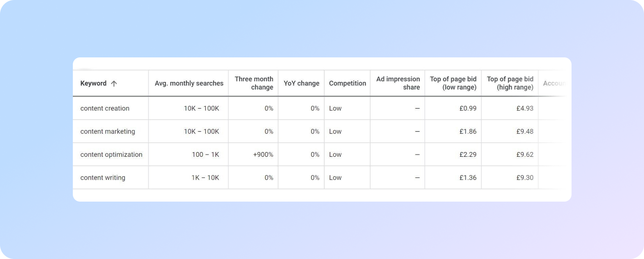
Task: Sort by the Three month change column
Action: [x=254, y=83]
